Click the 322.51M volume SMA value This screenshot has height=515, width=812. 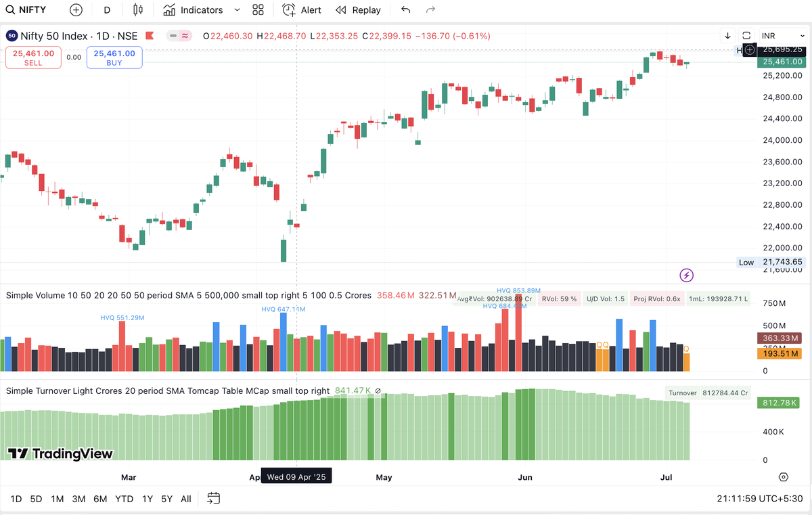437,295
